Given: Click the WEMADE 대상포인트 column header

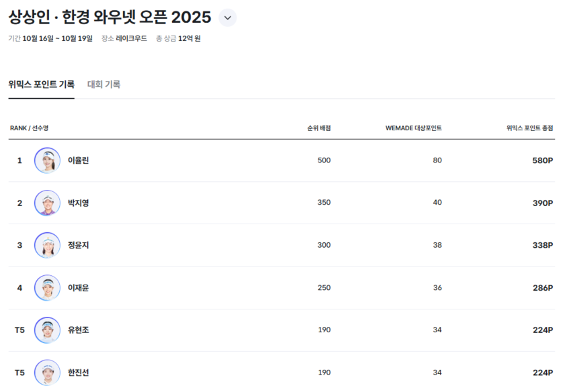Looking at the screenshot, I should (413, 128).
